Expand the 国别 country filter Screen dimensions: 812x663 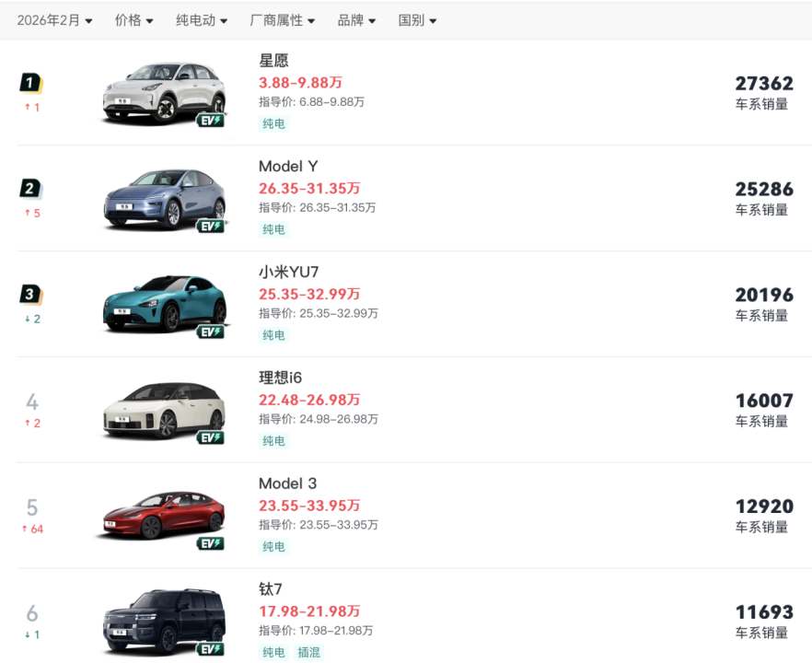pos(417,20)
